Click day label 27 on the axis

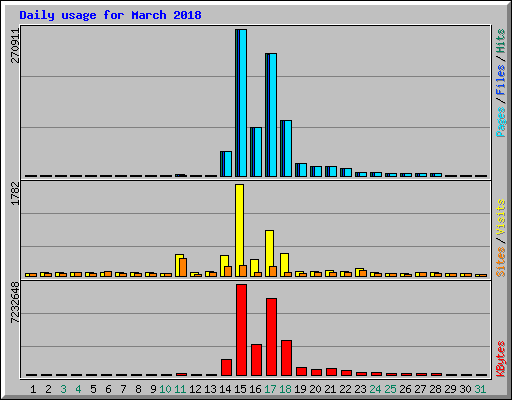point(420,389)
